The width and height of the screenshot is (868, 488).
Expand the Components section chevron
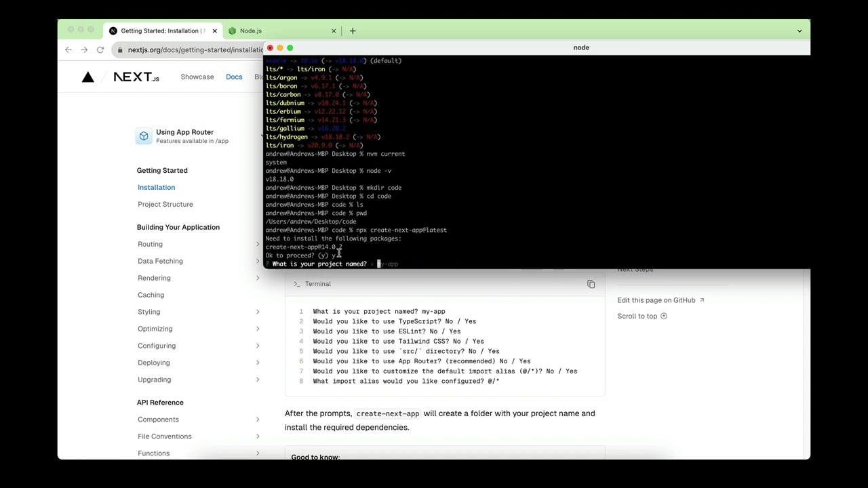coord(258,420)
